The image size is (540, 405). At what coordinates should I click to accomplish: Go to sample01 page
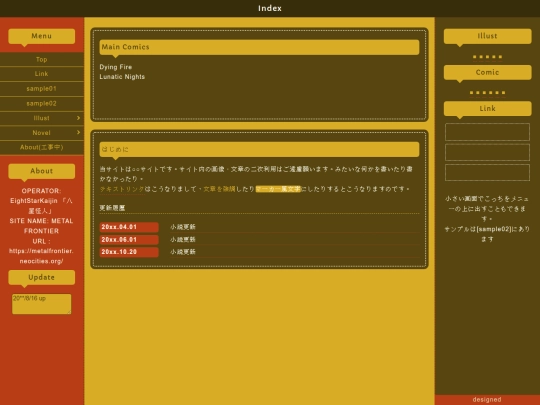42,89
